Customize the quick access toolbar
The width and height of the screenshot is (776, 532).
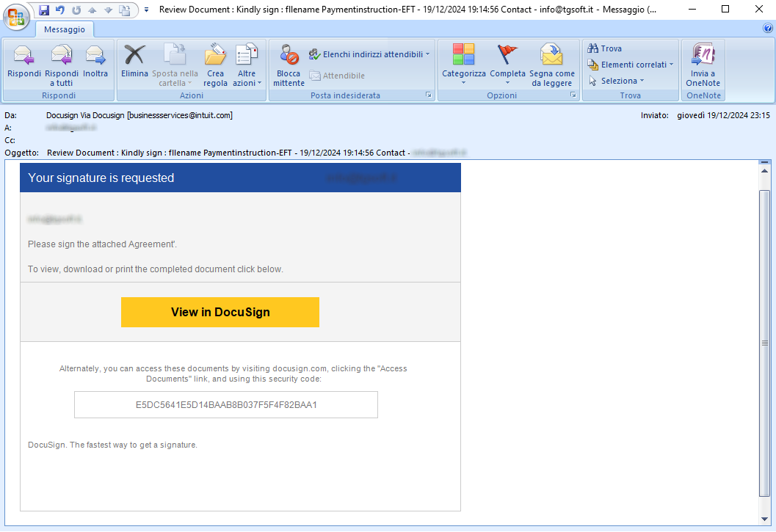pyautogui.click(x=147, y=10)
